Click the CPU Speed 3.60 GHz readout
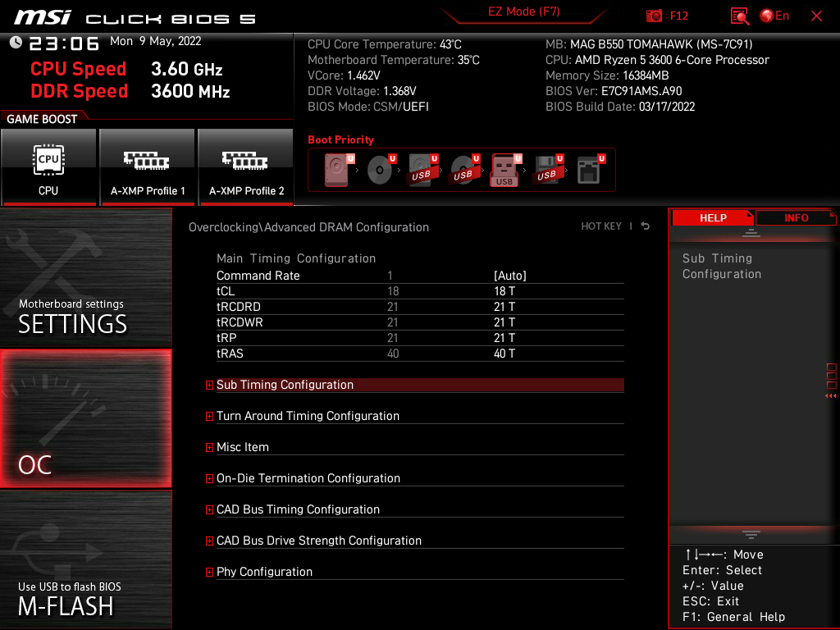The height and width of the screenshot is (630, 840). 126,69
